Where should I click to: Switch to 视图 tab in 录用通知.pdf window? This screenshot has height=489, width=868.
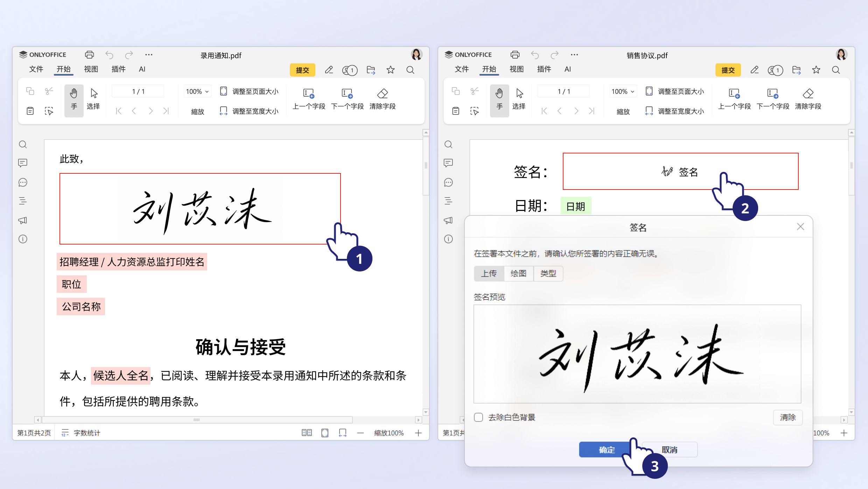[91, 69]
